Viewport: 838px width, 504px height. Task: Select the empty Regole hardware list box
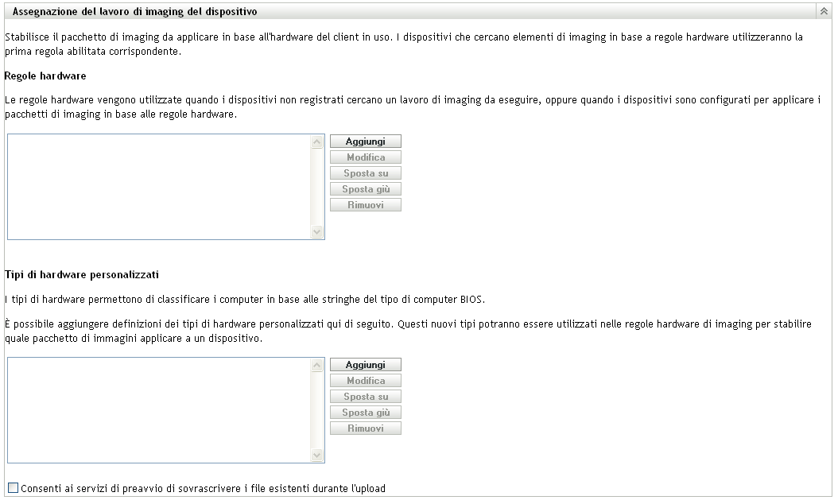[159, 187]
